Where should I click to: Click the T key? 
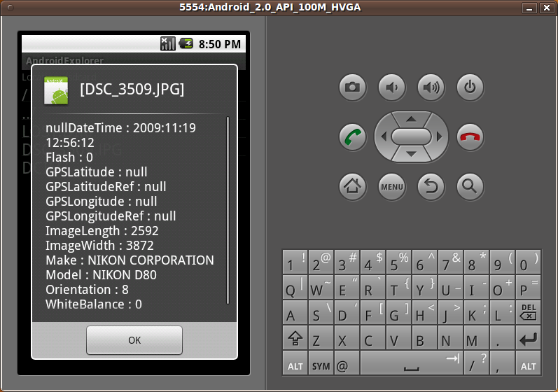coord(398,288)
